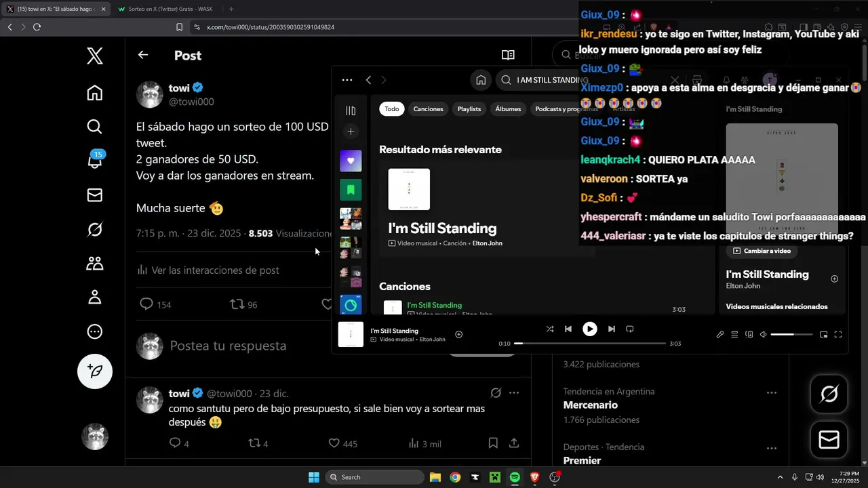Share towi's reply tweet
868x488 pixels.
click(x=514, y=443)
